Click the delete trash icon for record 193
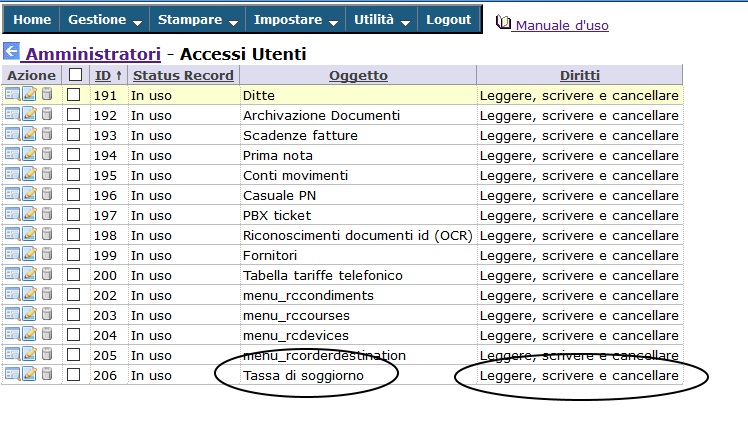The width and height of the screenshot is (748, 434). point(46,135)
